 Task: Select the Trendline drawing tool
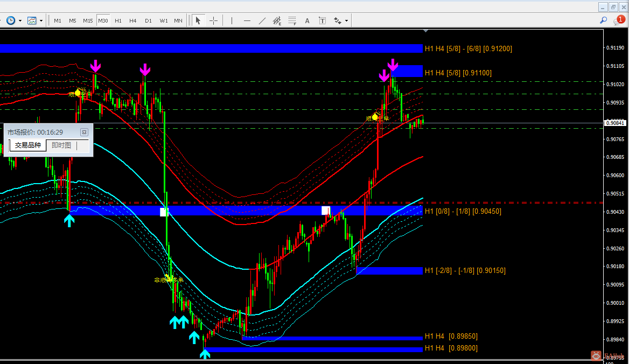point(262,20)
